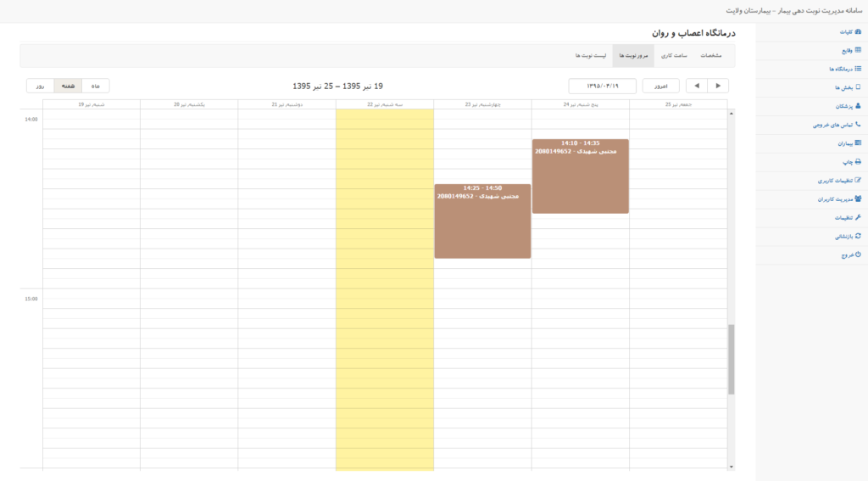Open the بیماران patients icon
The height and width of the screenshot is (481, 868).
coord(858,143)
